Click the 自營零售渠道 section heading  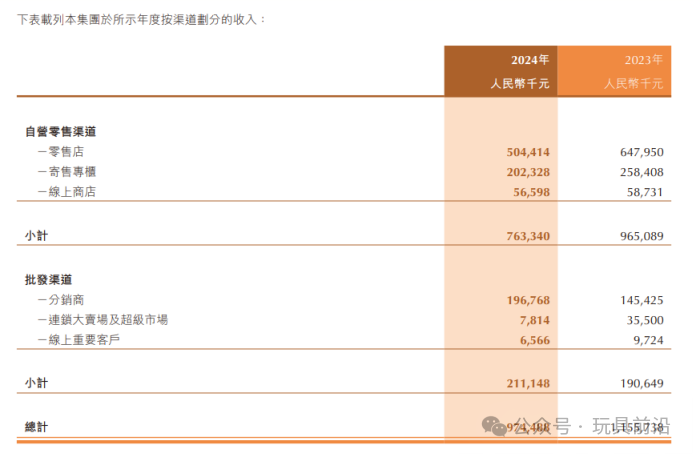[61, 131]
